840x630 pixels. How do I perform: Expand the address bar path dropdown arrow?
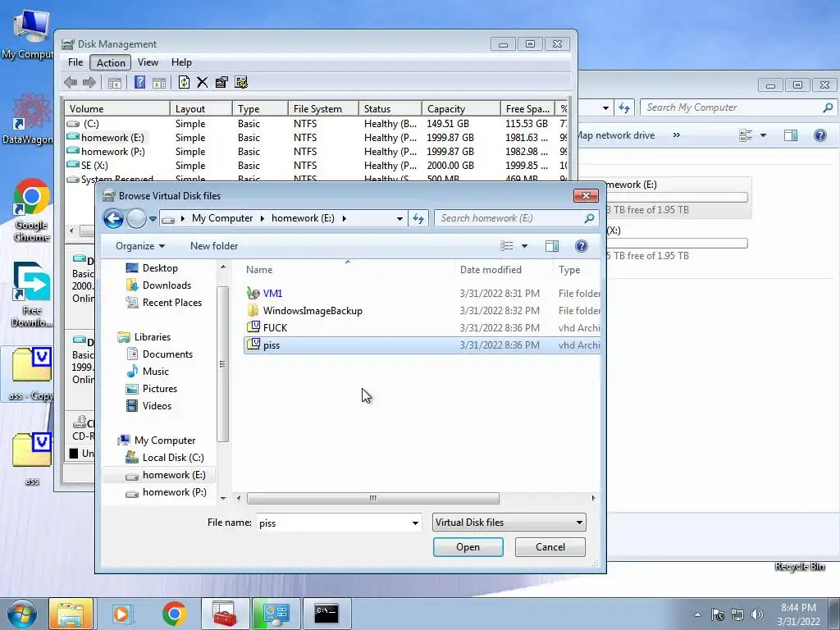399,218
